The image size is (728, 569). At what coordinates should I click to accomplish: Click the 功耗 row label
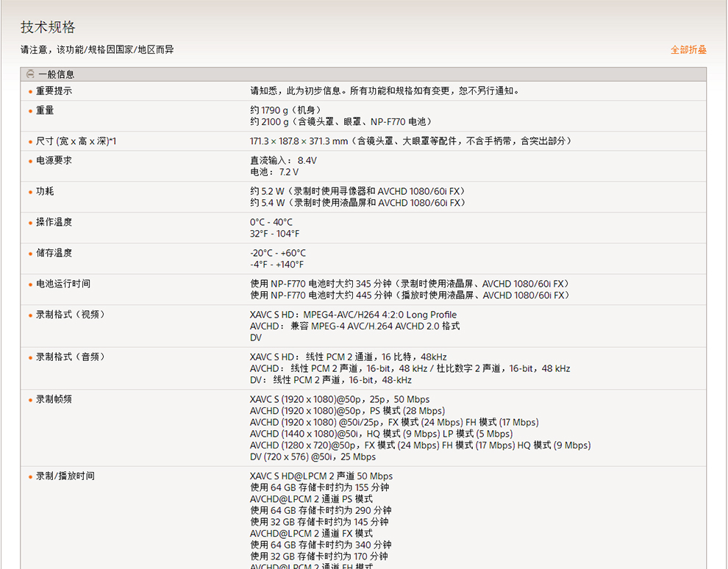point(45,191)
